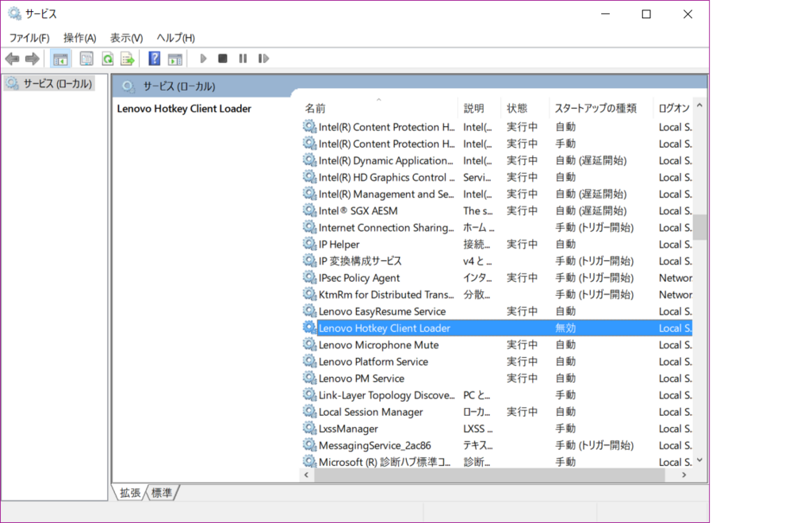The width and height of the screenshot is (812, 523).
Task: Select Internet Connection Sharing service row
Action: 497,227
